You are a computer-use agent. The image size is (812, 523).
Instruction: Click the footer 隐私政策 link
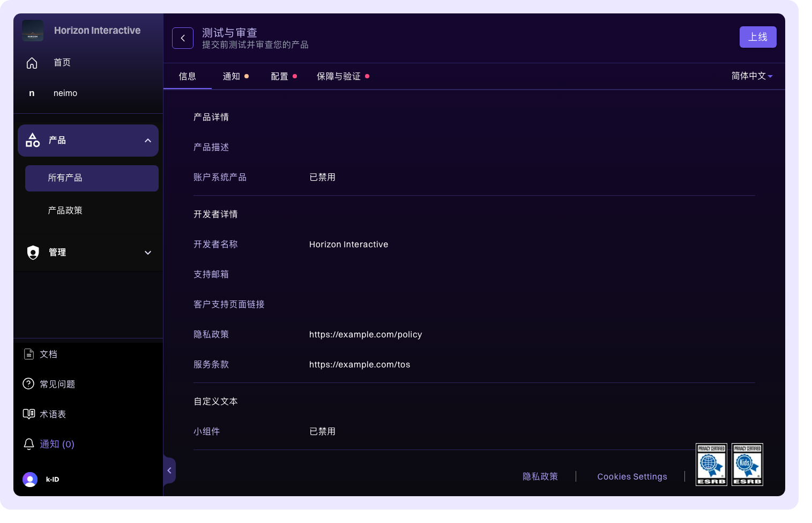point(540,476)
